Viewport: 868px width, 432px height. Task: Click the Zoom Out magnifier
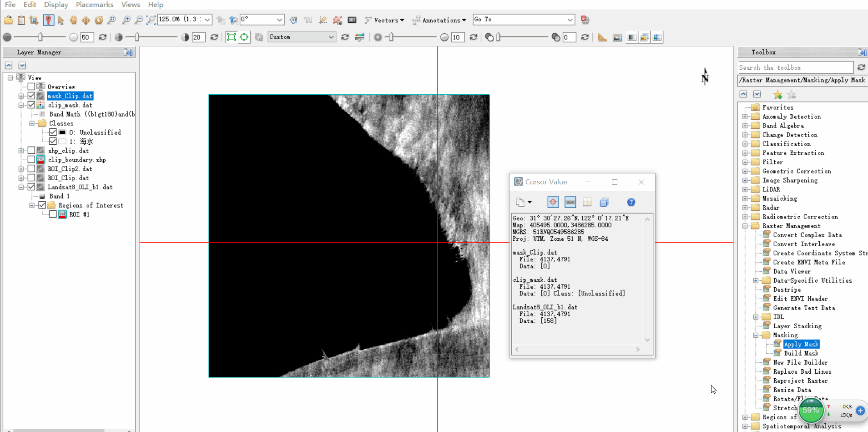click(x=139, y=20)
